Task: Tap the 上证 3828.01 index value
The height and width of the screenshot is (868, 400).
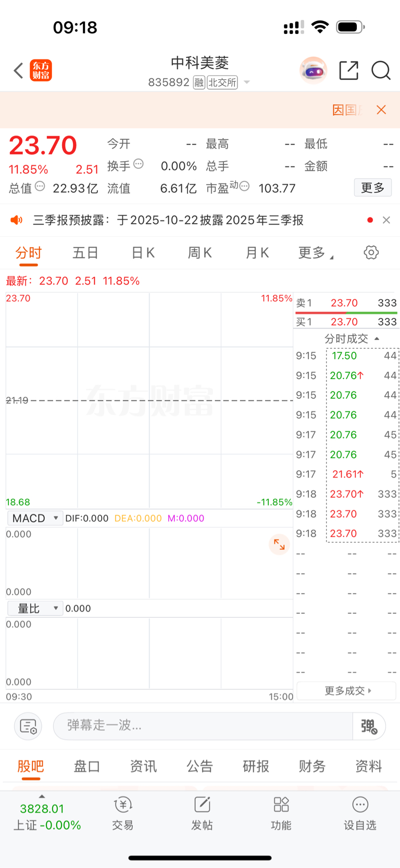Action: click(x=42, y=809)
